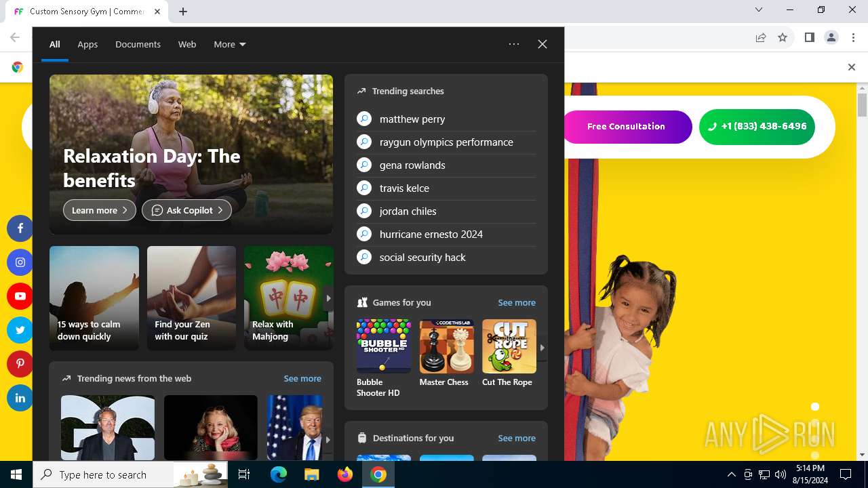Click the Ask Copilot button
The width and height of the screenshot is (868, 488).
[x=186, y=210]
